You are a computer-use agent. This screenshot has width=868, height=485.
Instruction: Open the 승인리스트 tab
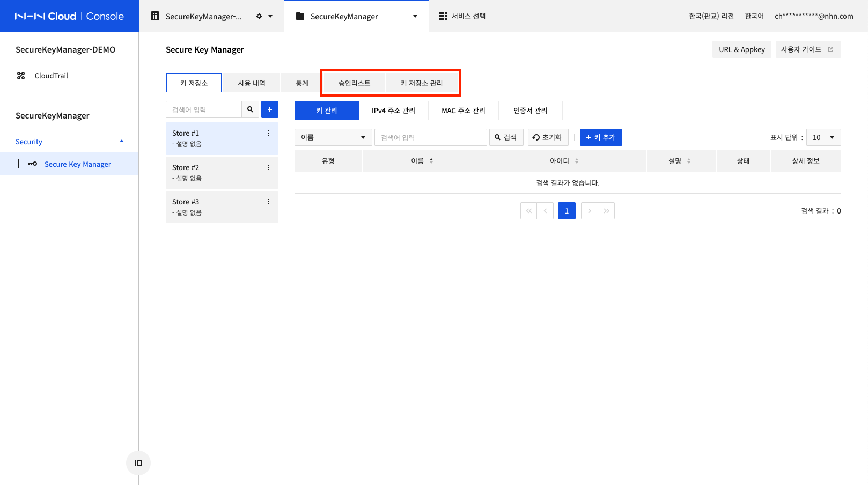(x=355, y=83)
